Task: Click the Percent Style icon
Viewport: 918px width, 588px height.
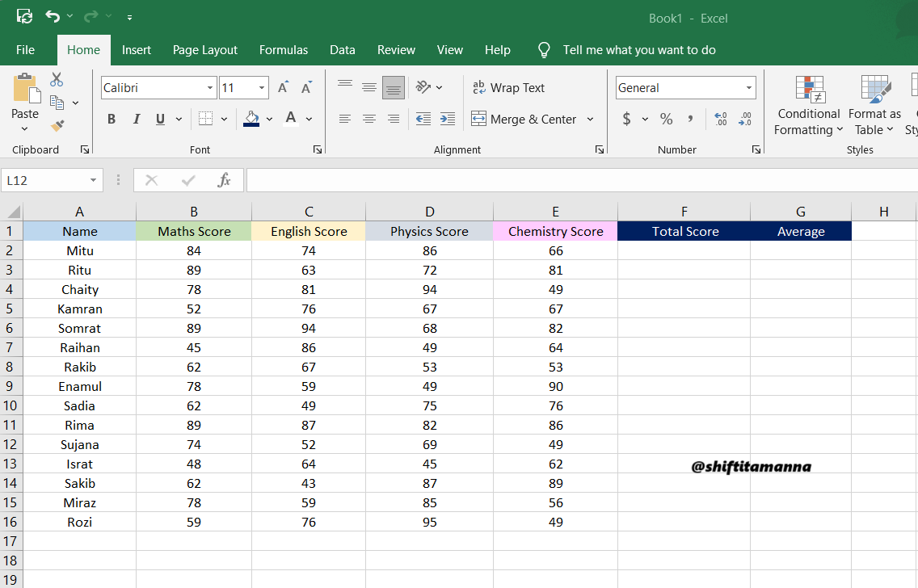Action: [x=666, y=120]
